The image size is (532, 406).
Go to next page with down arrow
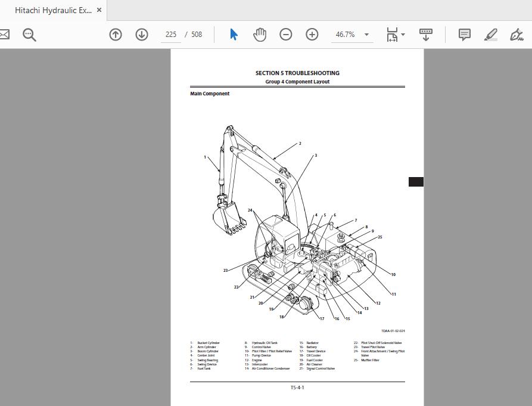click(141, 35)
